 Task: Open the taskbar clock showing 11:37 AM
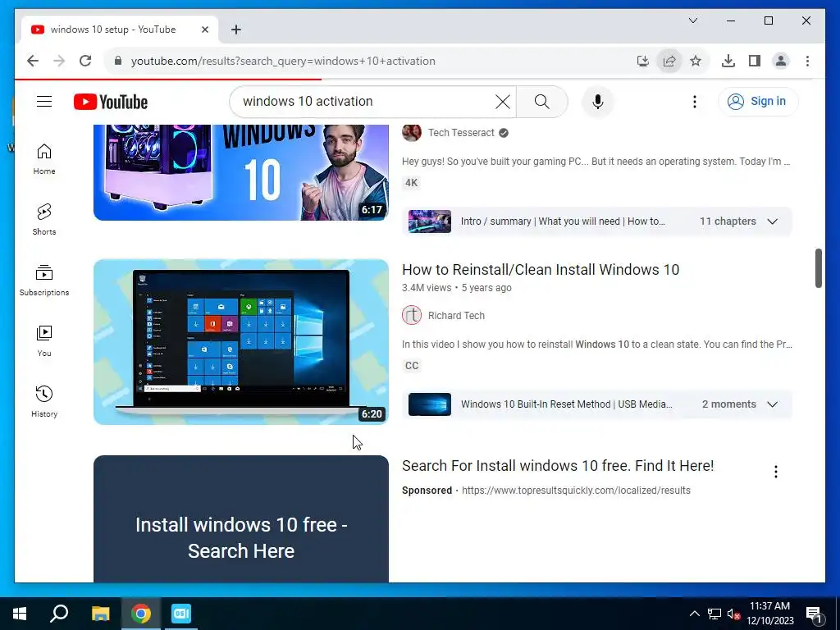coord(769,614)
